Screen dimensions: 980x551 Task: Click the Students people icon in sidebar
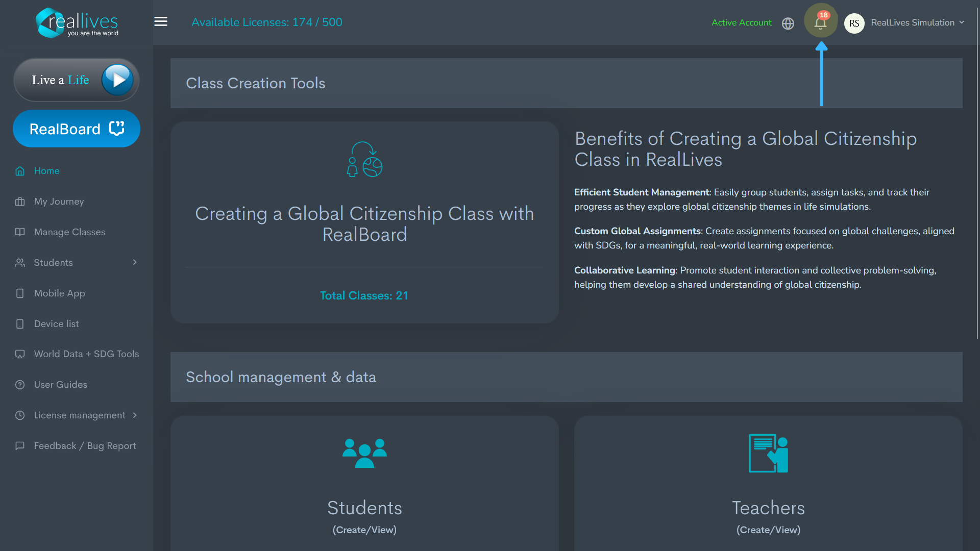click(20, 263)
